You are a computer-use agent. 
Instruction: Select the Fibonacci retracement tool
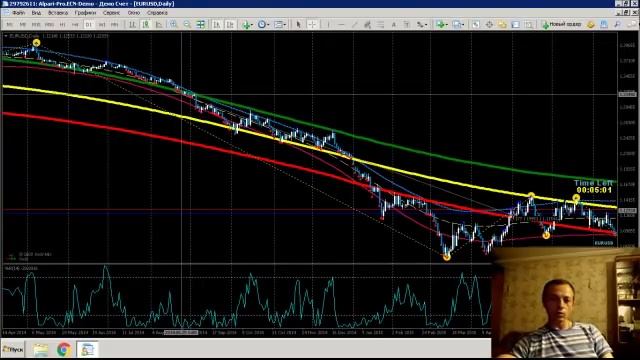380,24
